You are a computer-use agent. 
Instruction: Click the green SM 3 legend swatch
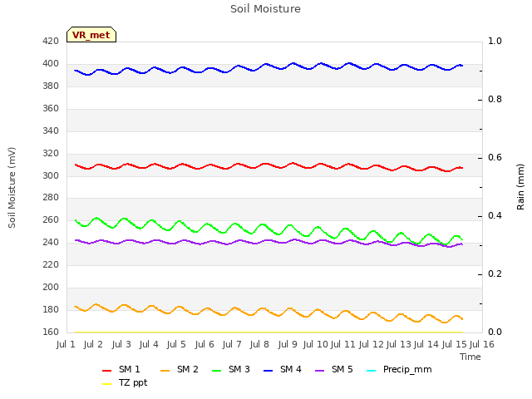pos(216,371)
